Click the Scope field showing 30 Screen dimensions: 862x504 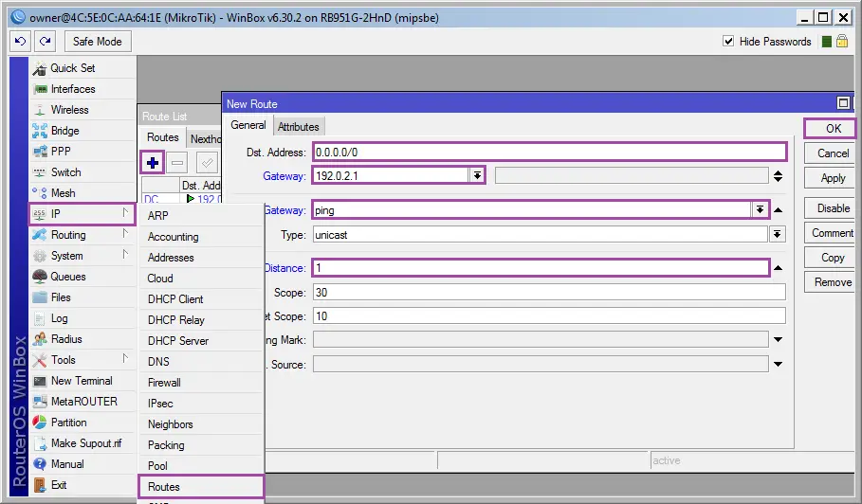549,293
